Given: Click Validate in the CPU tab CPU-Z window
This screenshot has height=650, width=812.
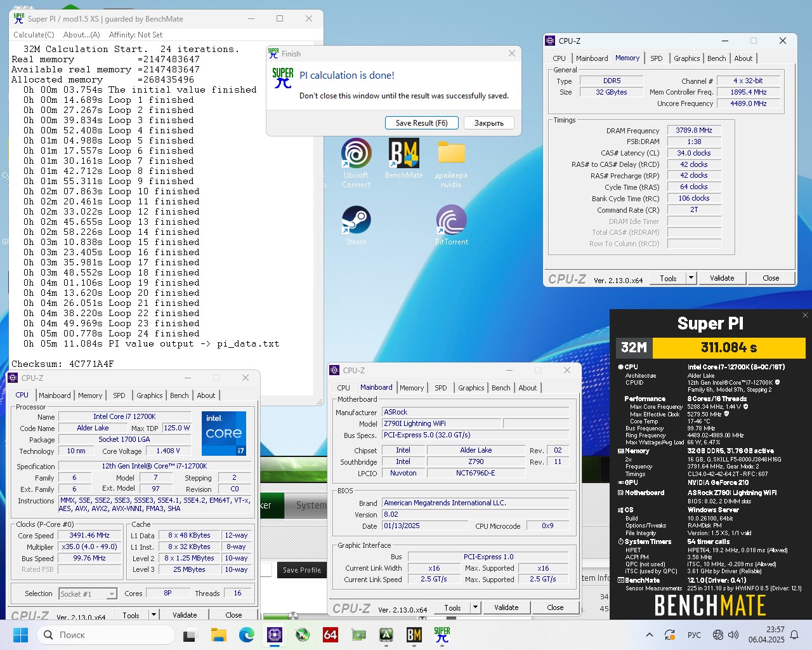Looking at the screenshot, I should [185, 614].
